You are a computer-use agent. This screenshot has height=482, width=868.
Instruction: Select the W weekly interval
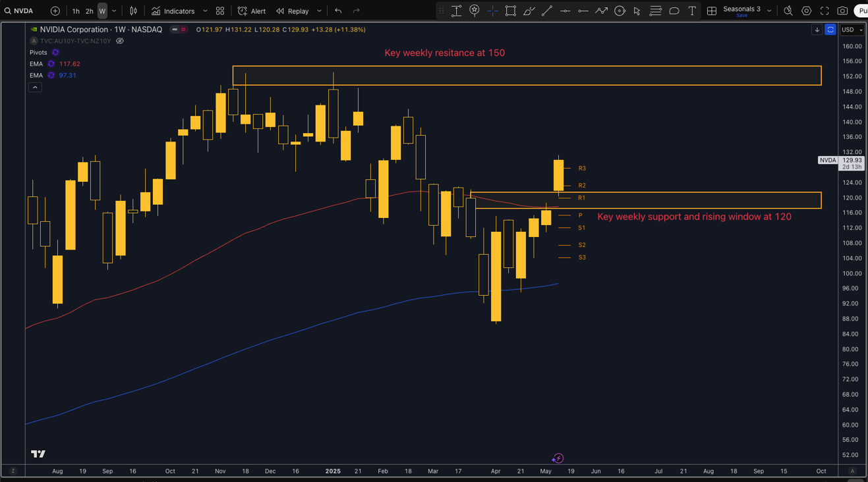click(x=102, y=11)
